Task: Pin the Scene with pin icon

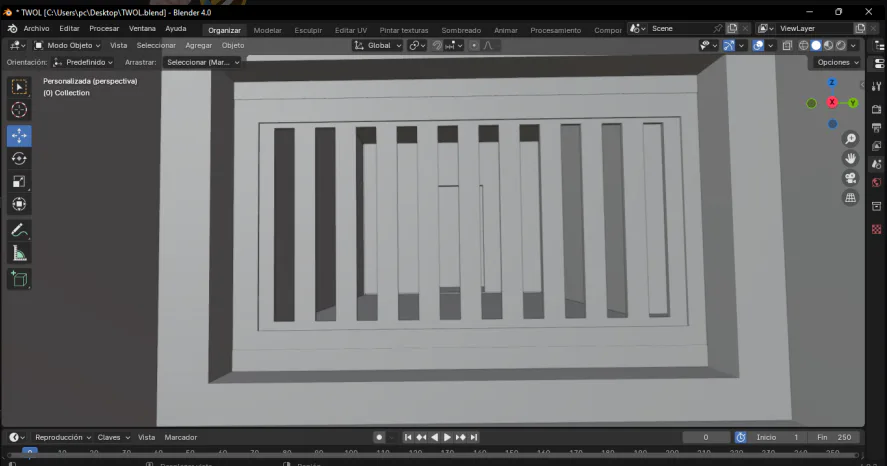Action: [717, 28]
